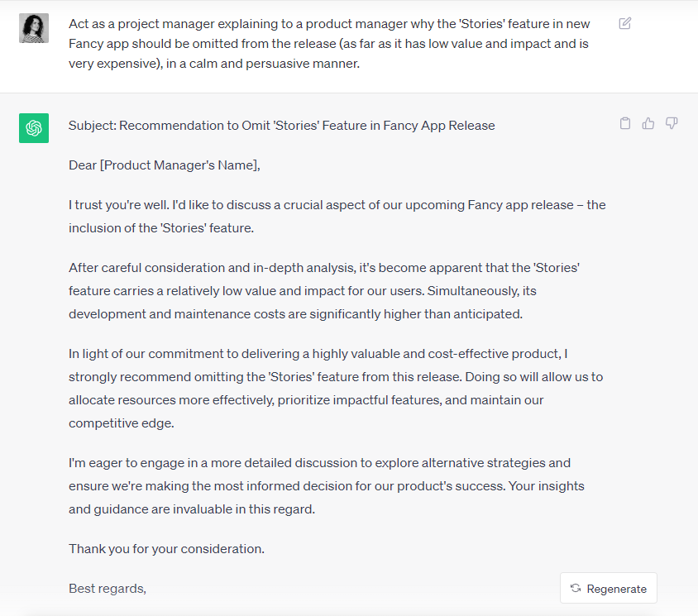Image resolution: width=698 pixels, height=616 pixels.
Task: Copy the response with the clipboard icon
Action: 625,123
